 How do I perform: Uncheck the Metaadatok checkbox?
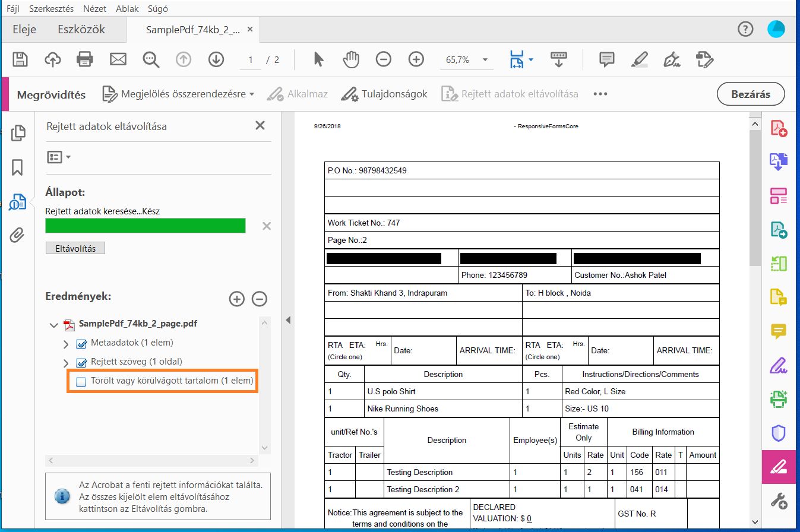(82, 343)
